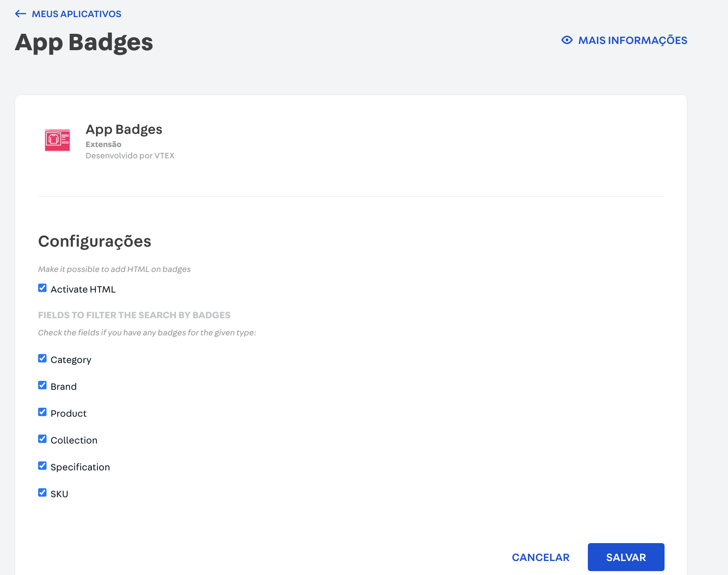This screenshot has height=575, width=728.
Task: Disable the SKU checkbox
Action: tap(42, 493)
